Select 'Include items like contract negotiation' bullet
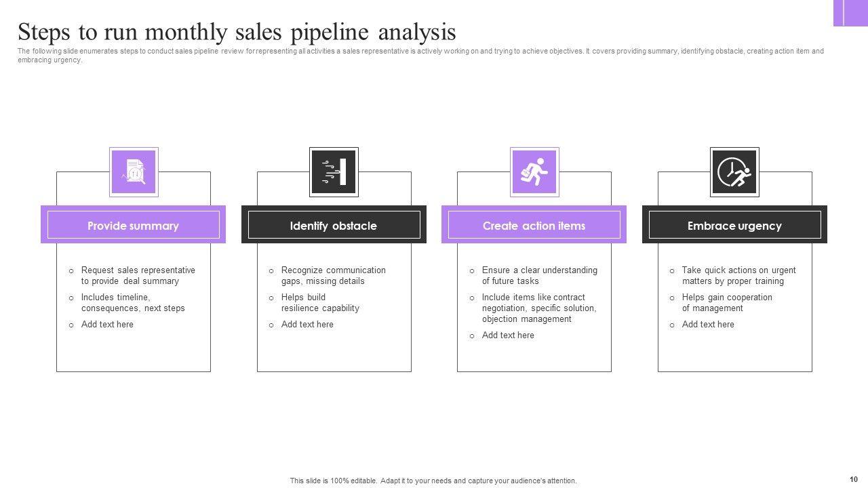The width and height of the screenshot is (868, 488). click(539, 308)
